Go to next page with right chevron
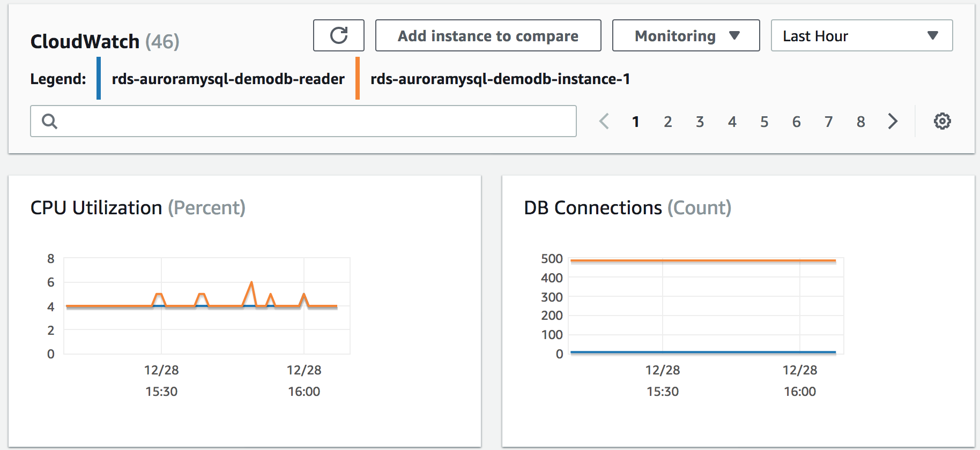The height and width of the screenshot is (450, 980). (893, 121)
